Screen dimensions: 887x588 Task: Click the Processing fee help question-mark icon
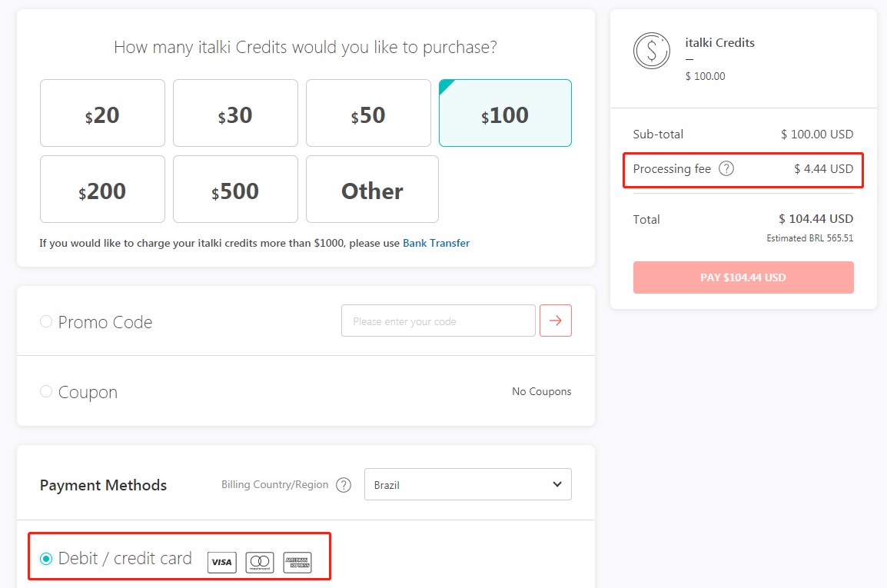click(726, 168)
